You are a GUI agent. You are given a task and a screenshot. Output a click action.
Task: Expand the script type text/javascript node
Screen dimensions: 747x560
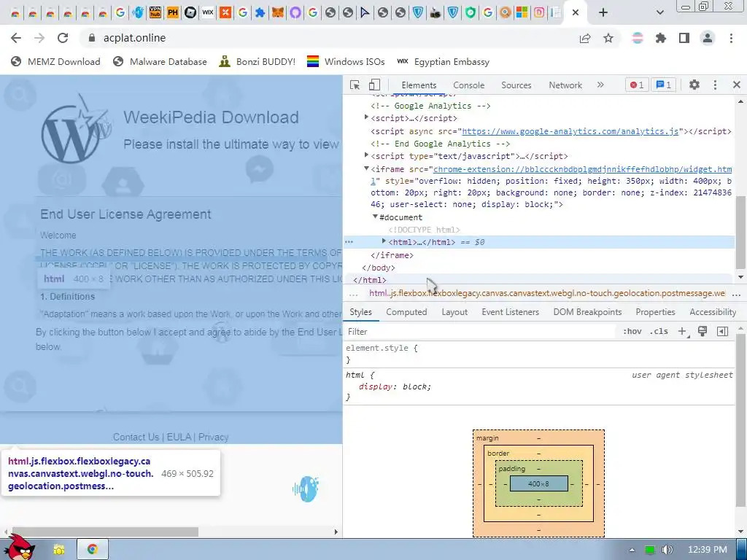pyautogui.click(x=366, y=155)
